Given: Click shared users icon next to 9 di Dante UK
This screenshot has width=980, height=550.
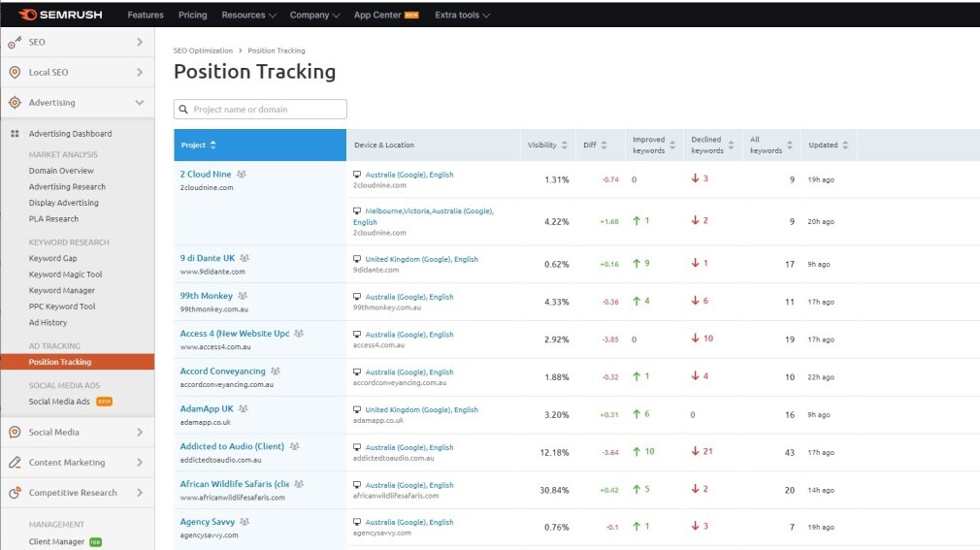Looking at the screenshot, I should [x=245, y=258].
